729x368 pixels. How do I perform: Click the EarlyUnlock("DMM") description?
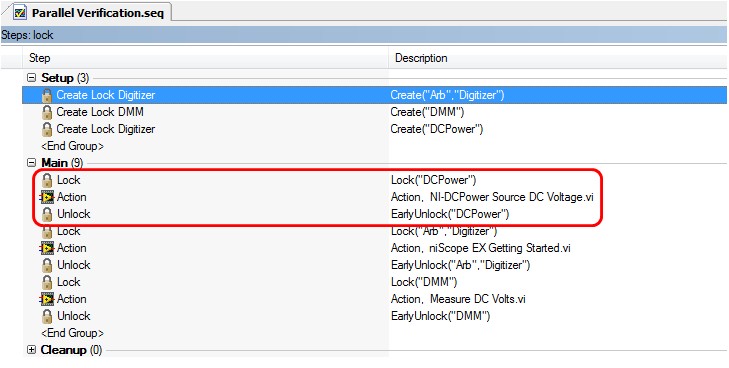(440, 316)
